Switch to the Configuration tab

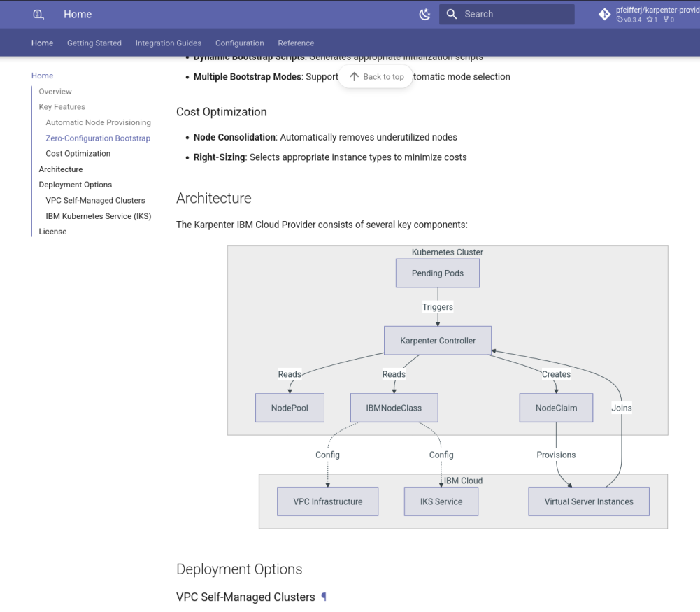coord(239,43)
